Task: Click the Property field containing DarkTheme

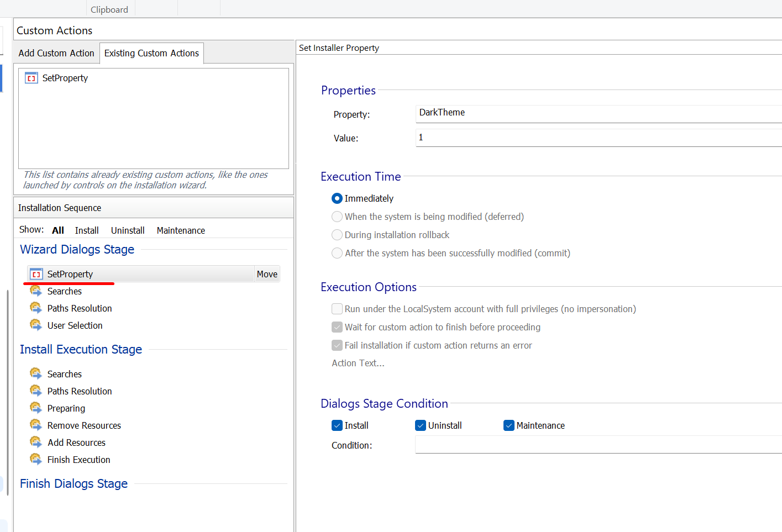Action: tap(597, 113)
